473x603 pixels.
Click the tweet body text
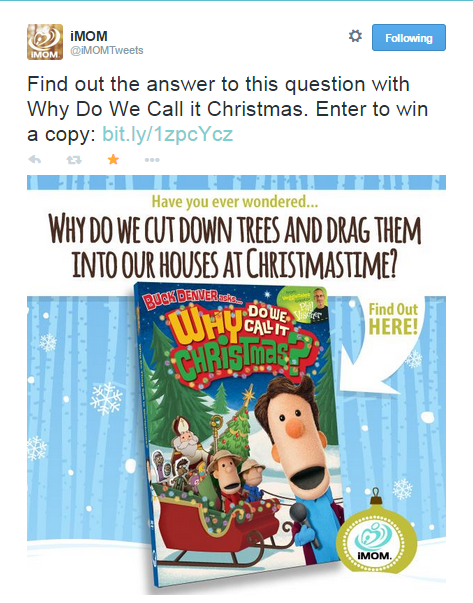point(227,109)
